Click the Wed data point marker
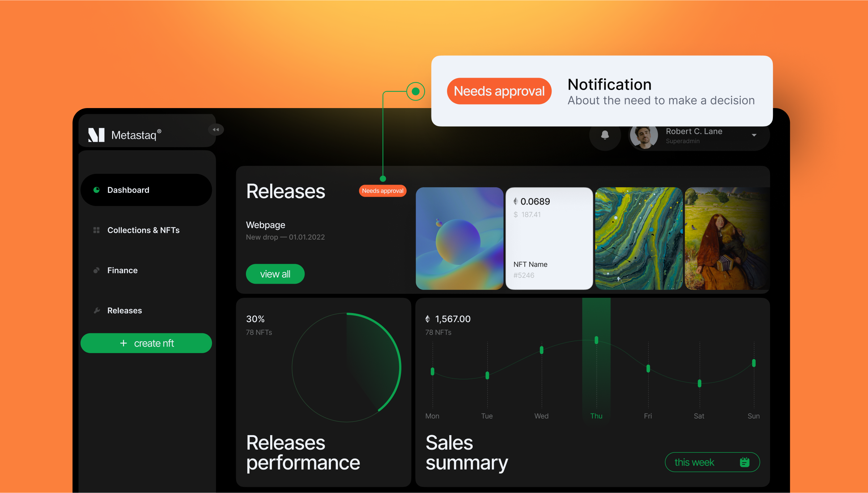 tap(541, 350)
